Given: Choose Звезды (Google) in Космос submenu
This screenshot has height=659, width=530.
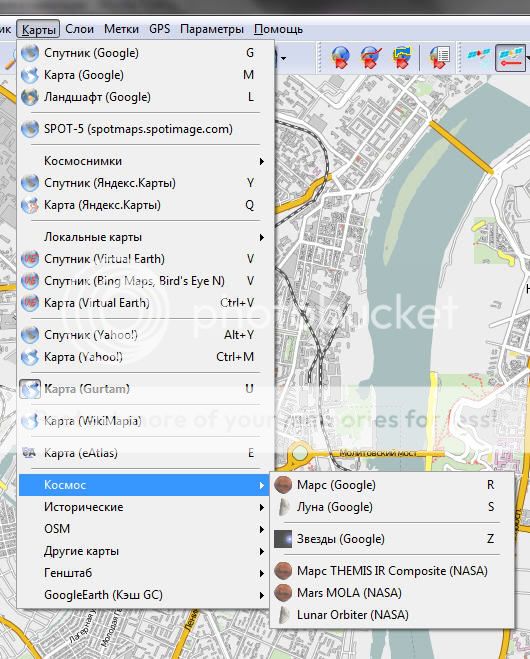Looking at the screenshot, I should click(x=392, y=539).
